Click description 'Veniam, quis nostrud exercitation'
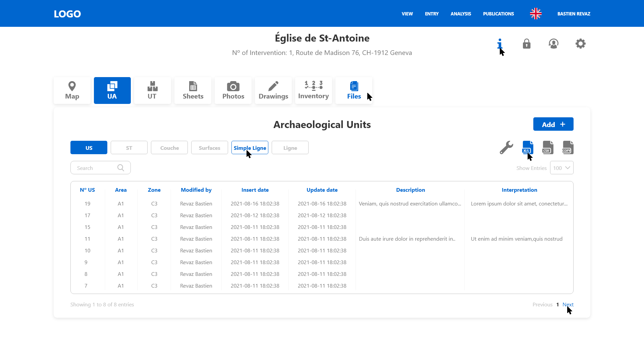This screenshot has width=644, height=362. 410,203
